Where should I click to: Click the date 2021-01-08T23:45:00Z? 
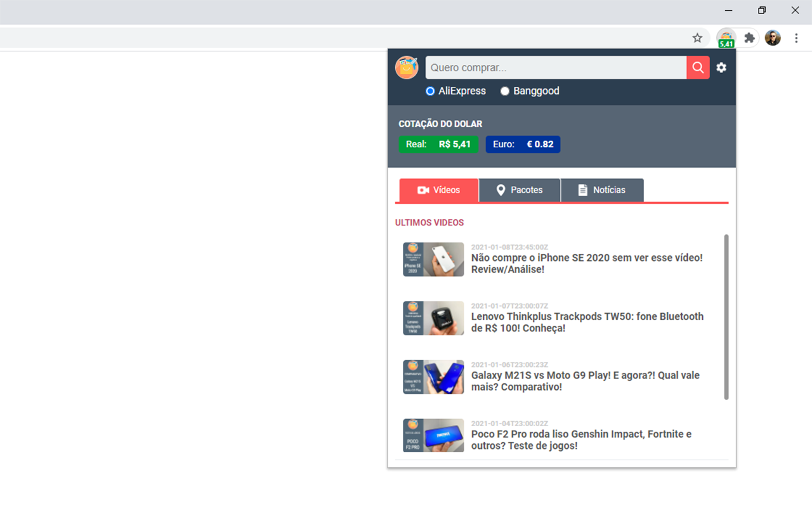point(509,247)
